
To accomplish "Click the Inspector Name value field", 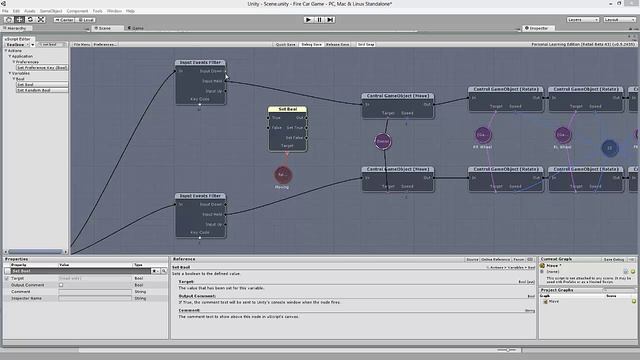I will pyautogui.click(x=95, y=298).
